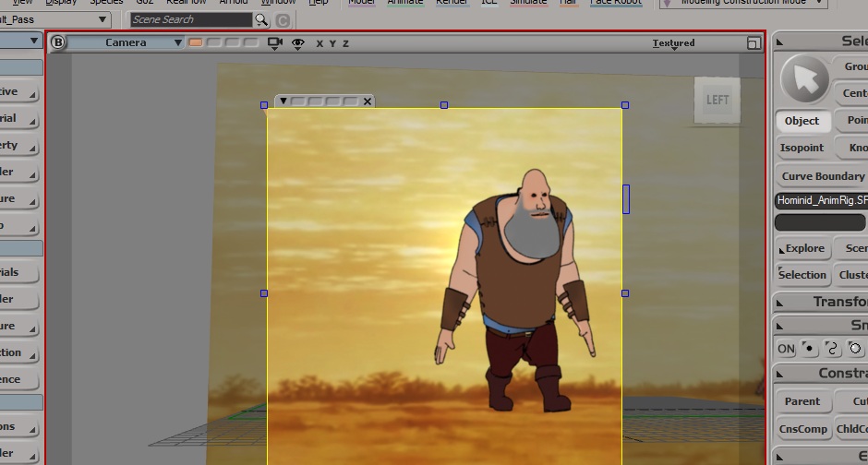Image resolution: width=868 pixels, height=465 pixels.
Task: Open the floating window triangle menu
Action: (x=283, y=101)
